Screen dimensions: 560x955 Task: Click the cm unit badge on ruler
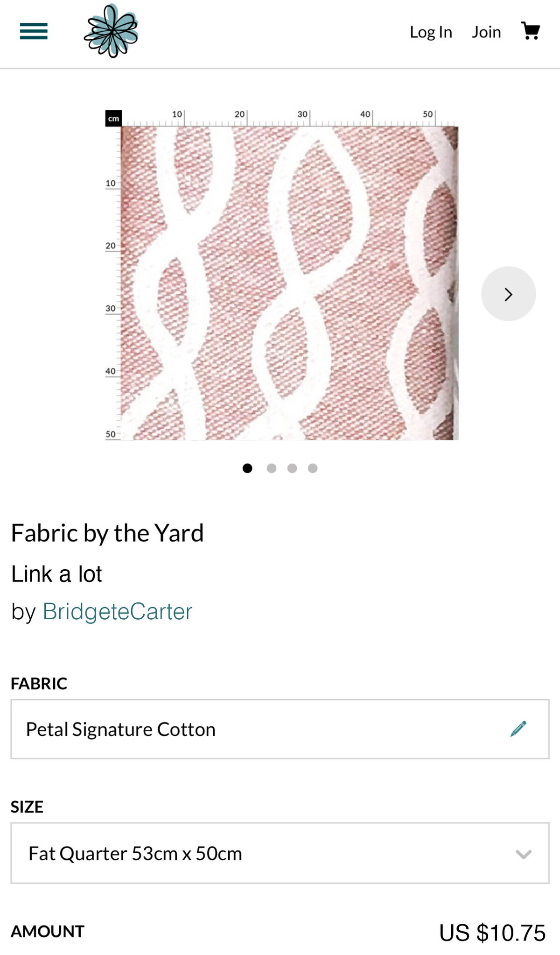(113, 119)
